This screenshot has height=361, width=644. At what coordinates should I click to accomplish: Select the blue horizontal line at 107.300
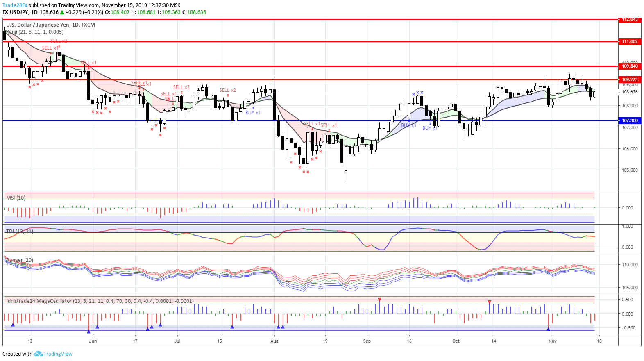310,120
